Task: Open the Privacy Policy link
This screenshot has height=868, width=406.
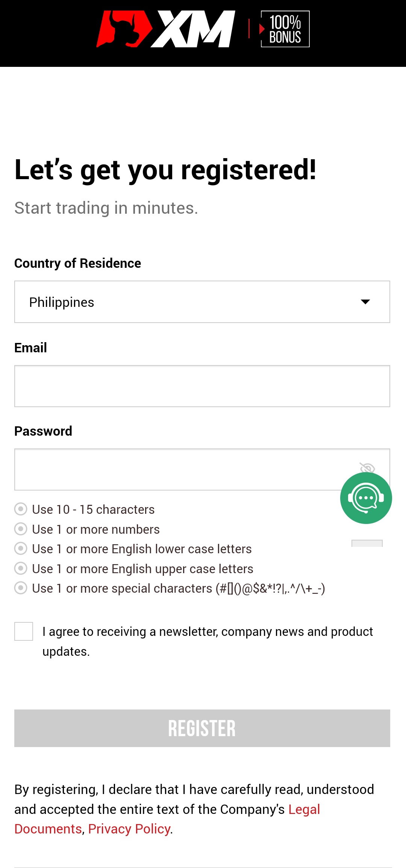Action: [129, 829]
